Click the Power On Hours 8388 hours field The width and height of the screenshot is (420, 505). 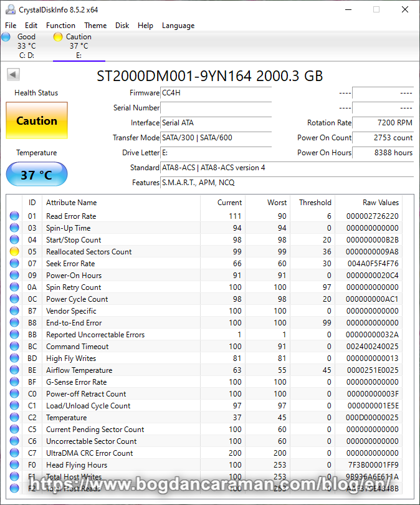click(383, 153)
